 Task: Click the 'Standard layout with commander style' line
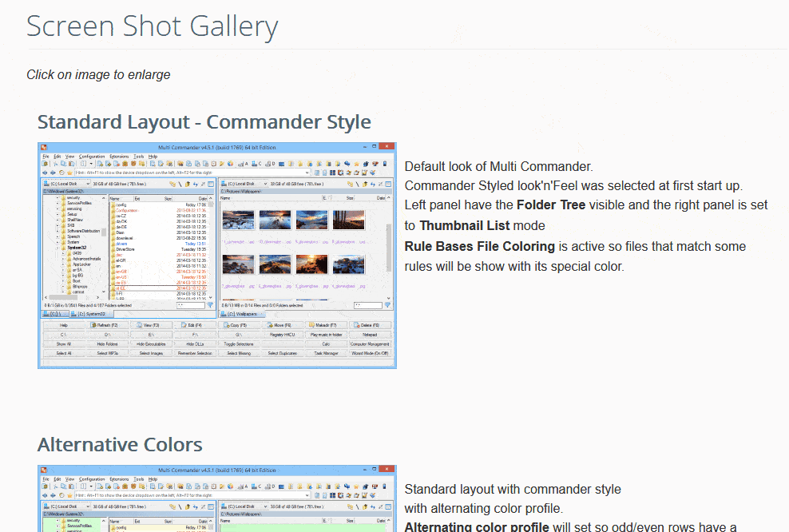coord(513,489)
